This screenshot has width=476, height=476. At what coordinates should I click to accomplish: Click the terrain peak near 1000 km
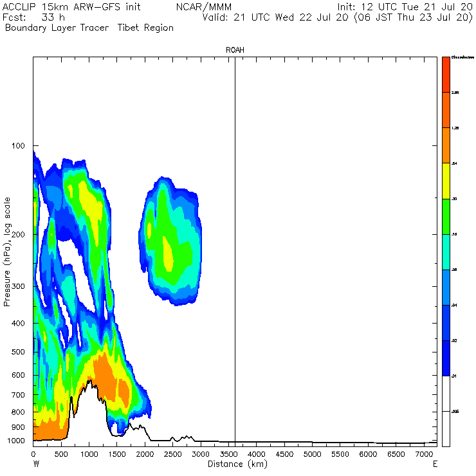[x=90, y=381]
